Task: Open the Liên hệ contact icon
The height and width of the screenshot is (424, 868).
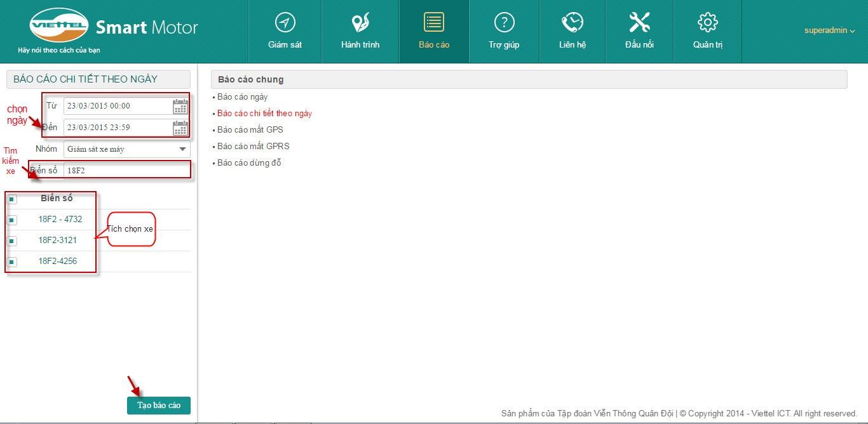Action: pos(572,23)
